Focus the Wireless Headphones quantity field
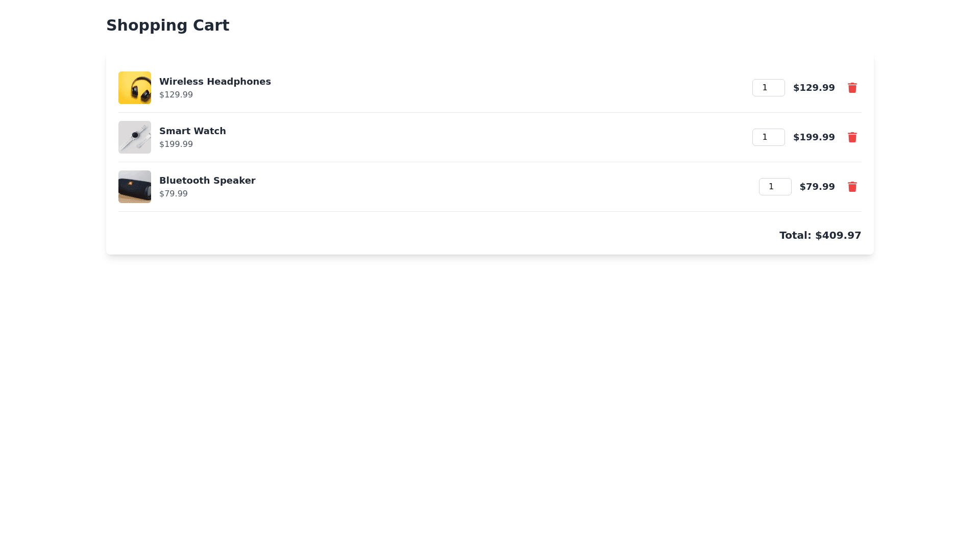The image size is (980, 551). click(768, 88)
